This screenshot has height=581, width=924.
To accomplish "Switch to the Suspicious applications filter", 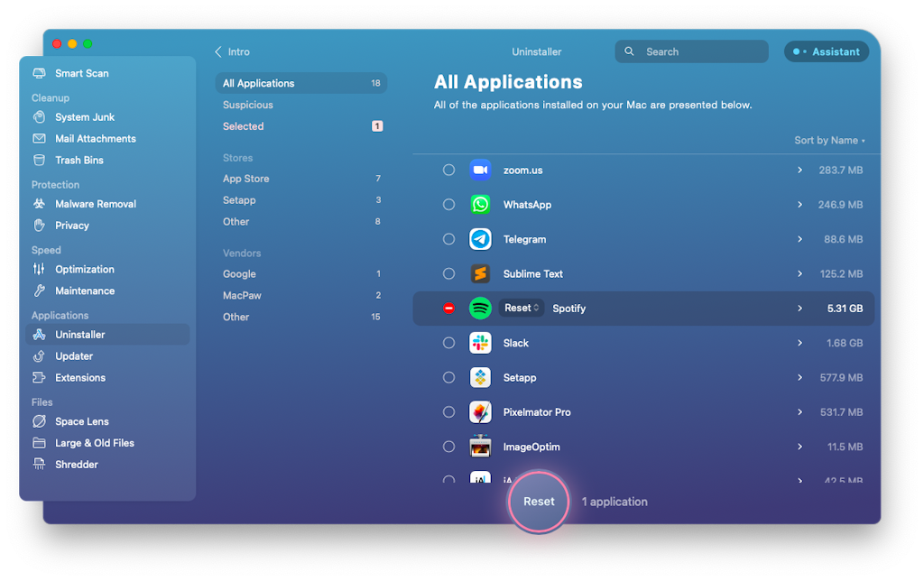I will (x=248, y=105).
